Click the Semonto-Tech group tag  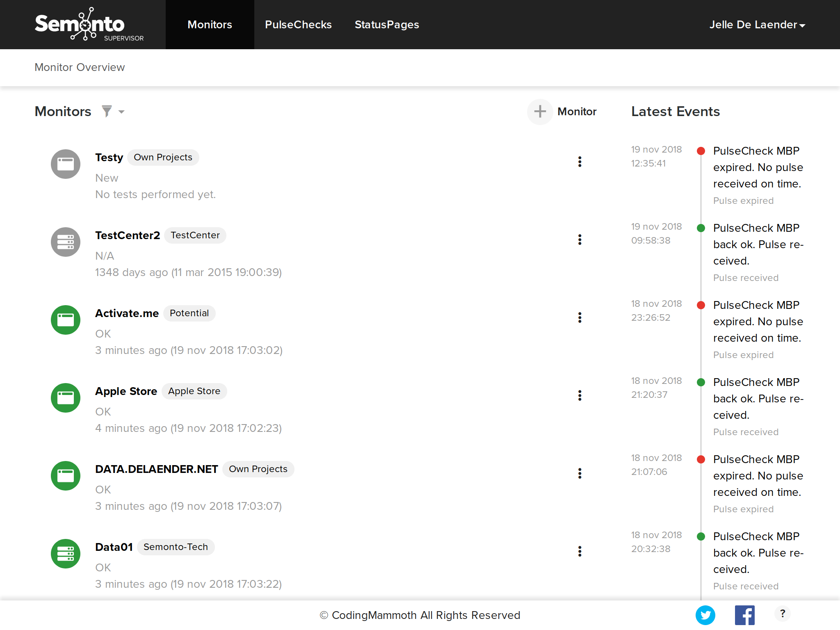[176, 547]
